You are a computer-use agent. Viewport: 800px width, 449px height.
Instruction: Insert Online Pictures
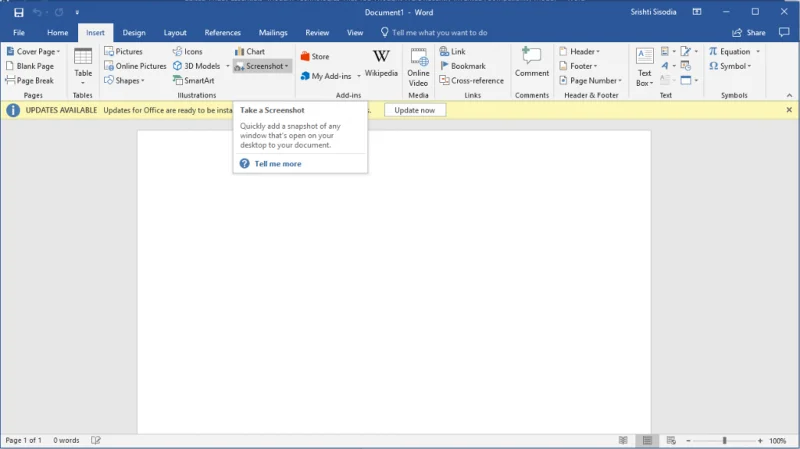click(135, 66)
